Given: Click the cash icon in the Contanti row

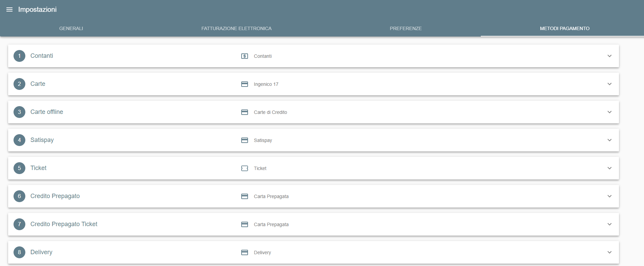Looking at the screenshot, I should point(245,56).
